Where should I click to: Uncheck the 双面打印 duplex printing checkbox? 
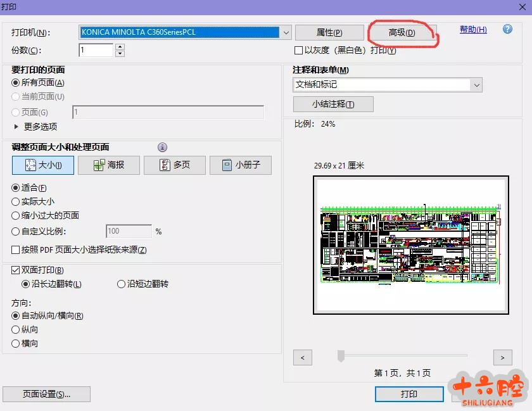click(16, 270)
